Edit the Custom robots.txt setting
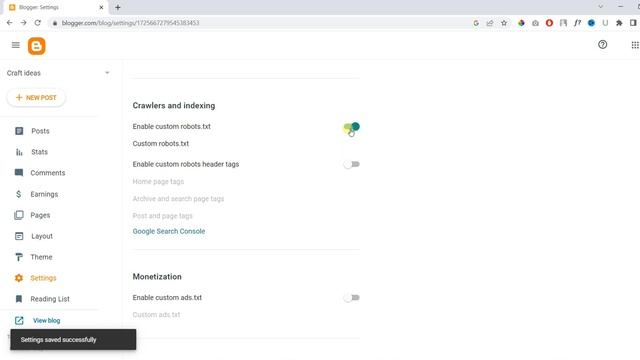 click(x=161, y=144)
